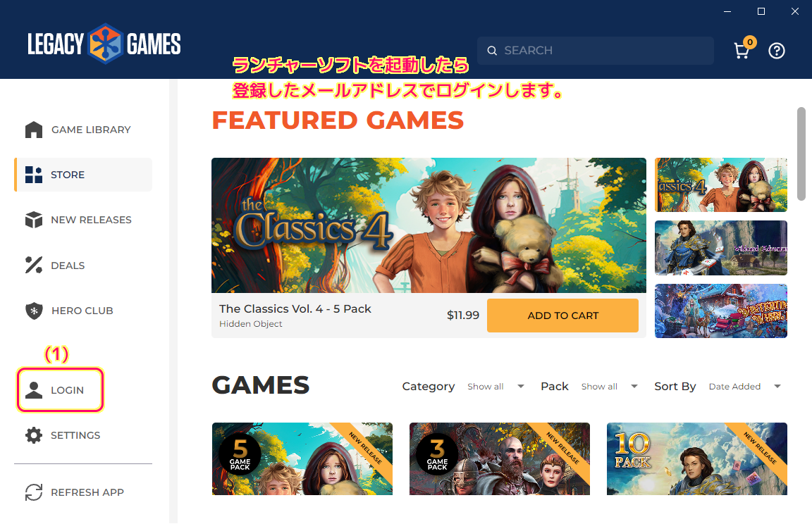
Task: Click the Legacy Games logo
Action: tap(104, 44)
